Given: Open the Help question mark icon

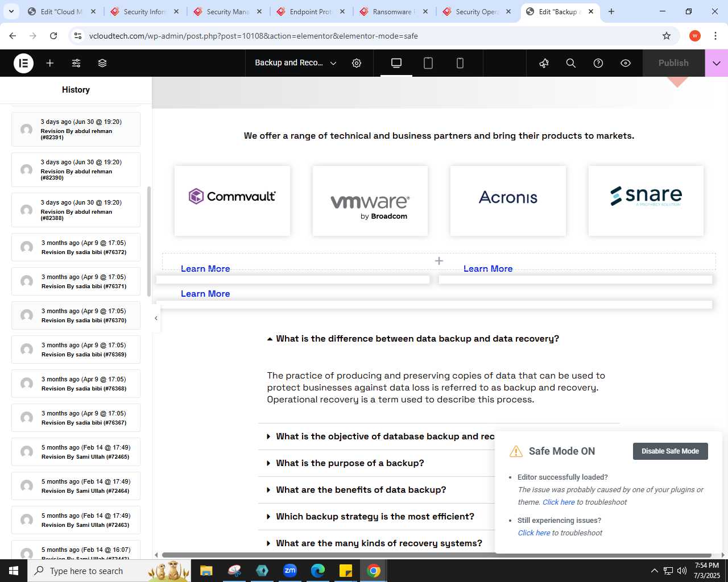Looking at the screenshot, I should (x=598, y=63).
